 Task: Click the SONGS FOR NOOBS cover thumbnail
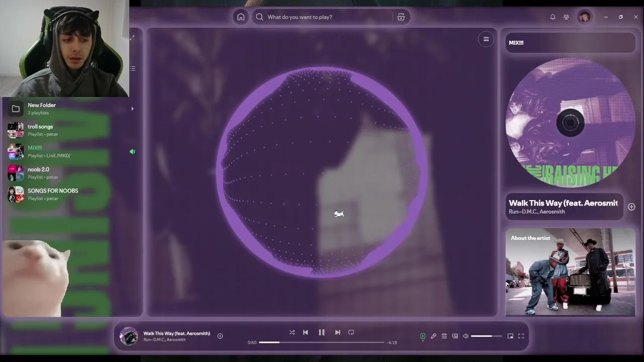point(16,194)
